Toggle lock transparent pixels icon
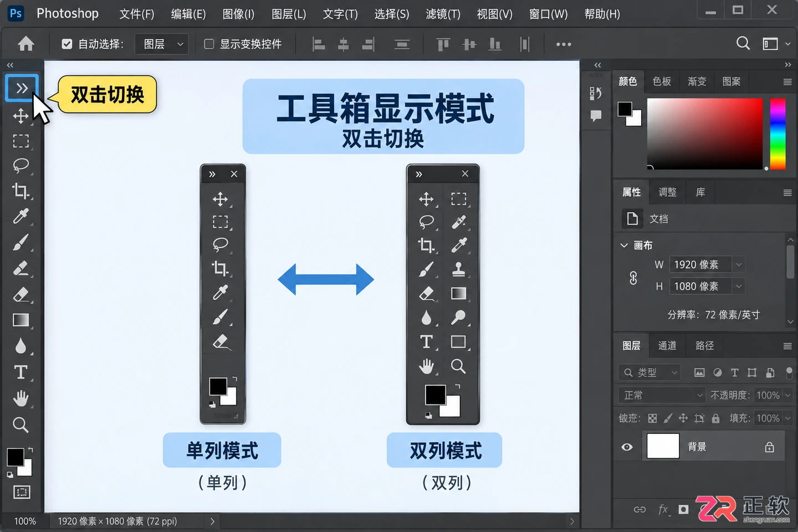This screenshot has width=798, height=532. point(652,418)
